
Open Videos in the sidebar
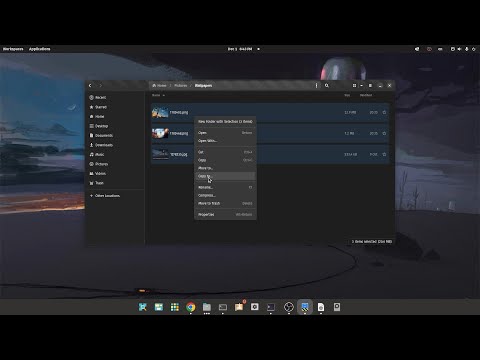[x=98, y=173]
